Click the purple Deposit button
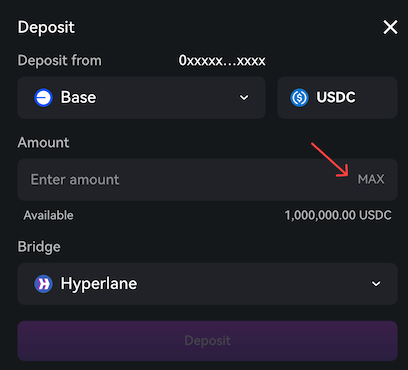Image resolution: width=408 pixels, height=370 pixels. [207, 341]
